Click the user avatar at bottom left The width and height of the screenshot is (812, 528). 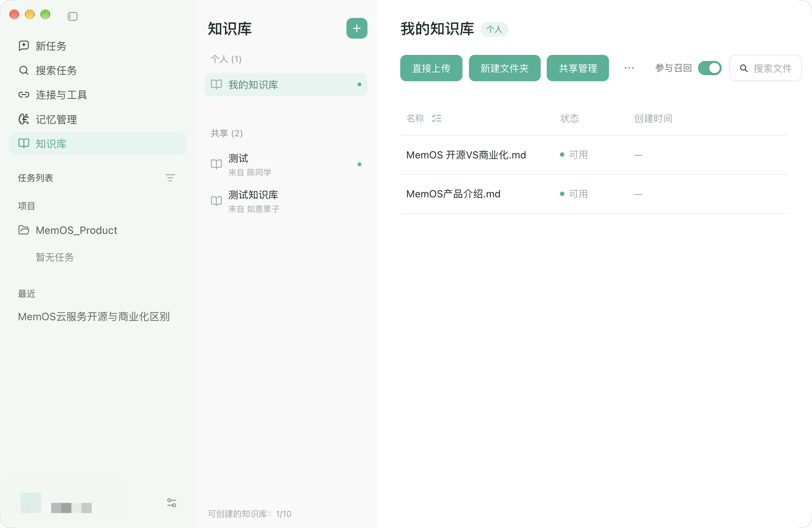31,502
